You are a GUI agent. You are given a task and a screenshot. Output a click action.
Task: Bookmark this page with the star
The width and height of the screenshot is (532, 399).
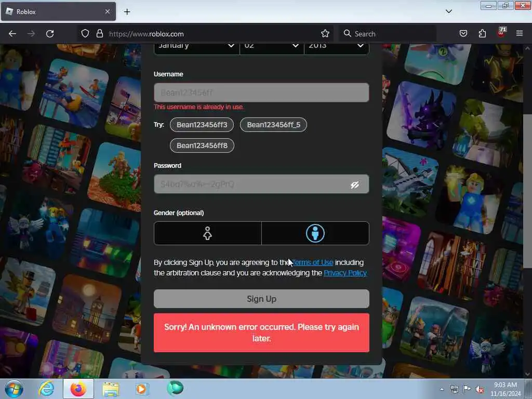coord(325,34)
